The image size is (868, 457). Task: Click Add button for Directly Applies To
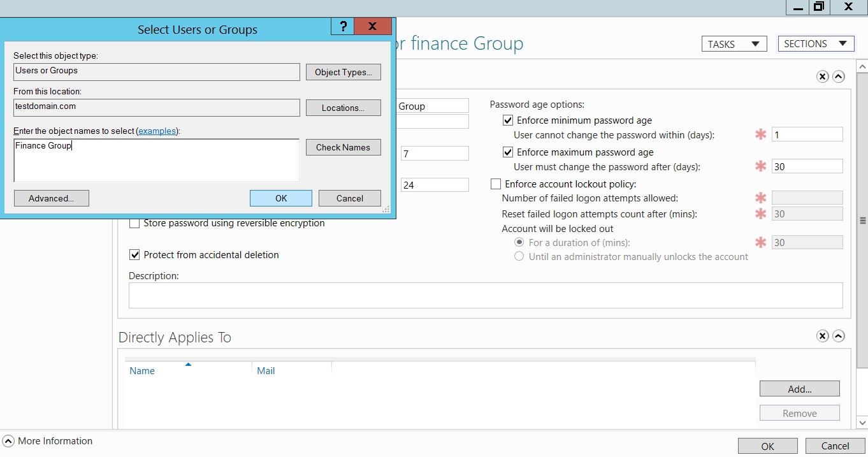click(x=799, y=389)
